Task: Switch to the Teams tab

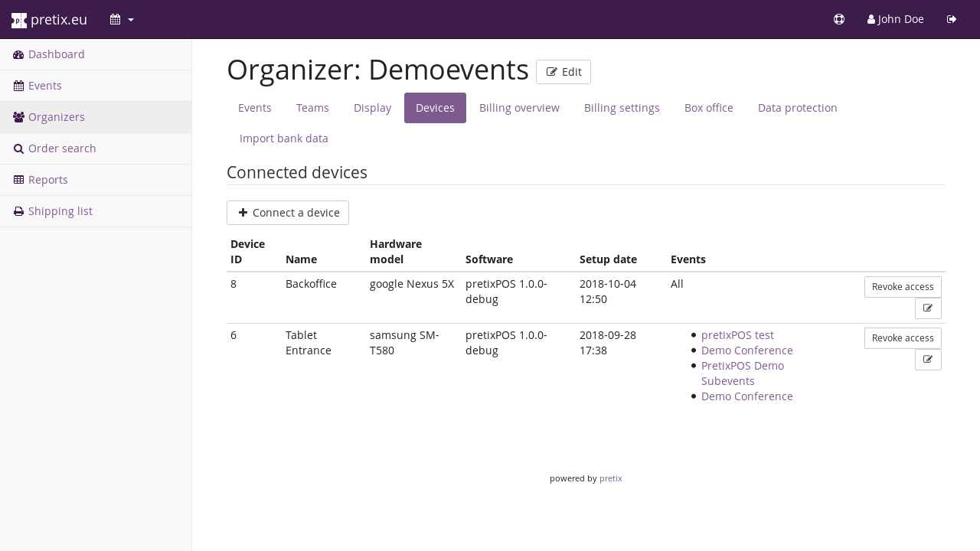Action: point(312,108)
